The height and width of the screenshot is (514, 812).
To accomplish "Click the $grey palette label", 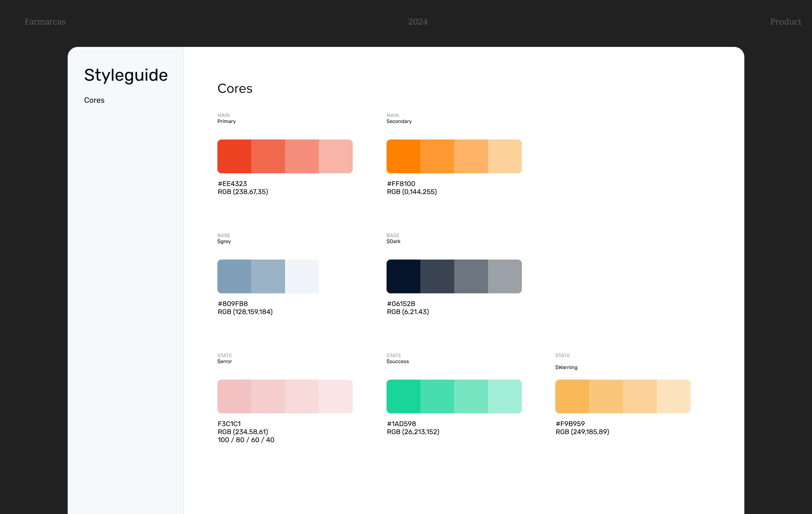I will 224,241.
